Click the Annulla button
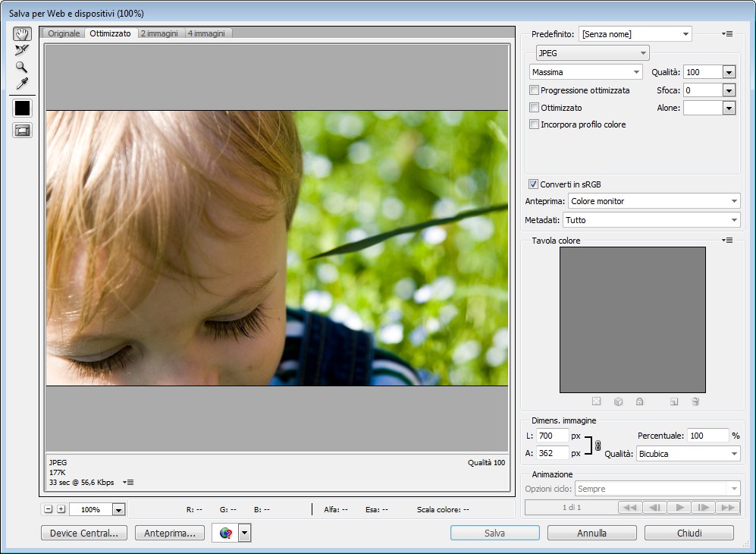The width and height of the screenshot is (756, 554). [x=592, y=533]
